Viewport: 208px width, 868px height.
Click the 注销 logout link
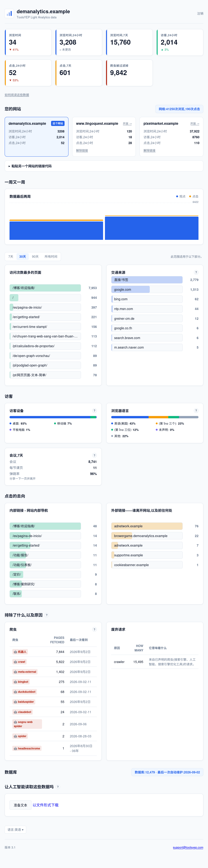point(200,13)
